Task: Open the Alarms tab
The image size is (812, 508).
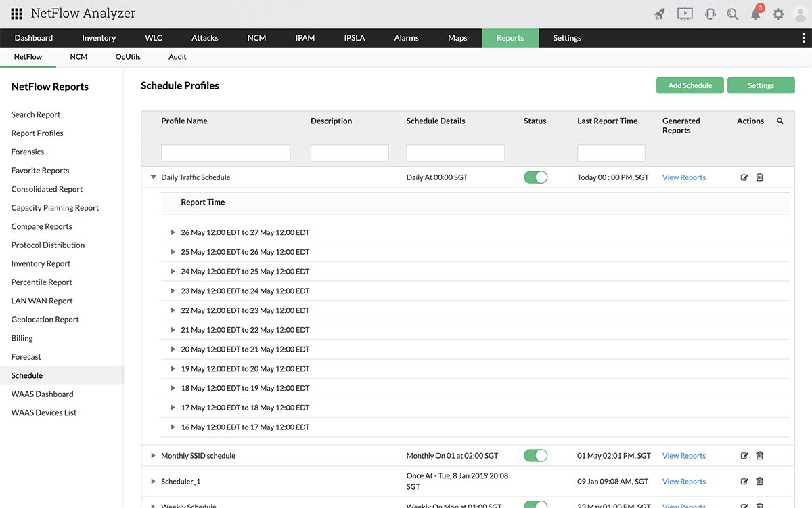Action: click(406, 38)
